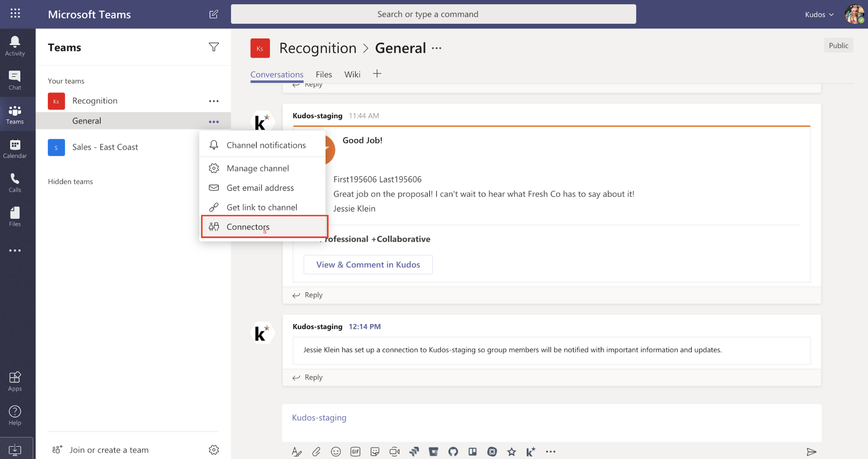Image resolution: width=868 pixels, height=459 pixels.
Task: Select the Conversations tab
Action: coord(277,74)
